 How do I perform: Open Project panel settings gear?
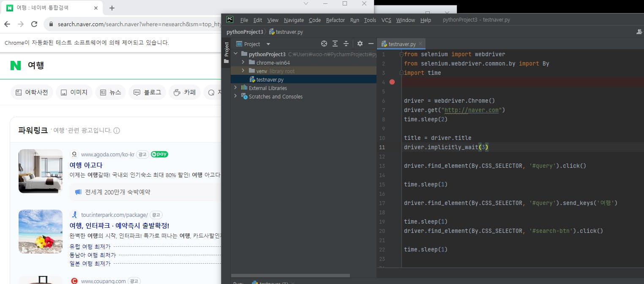(360, 44)
